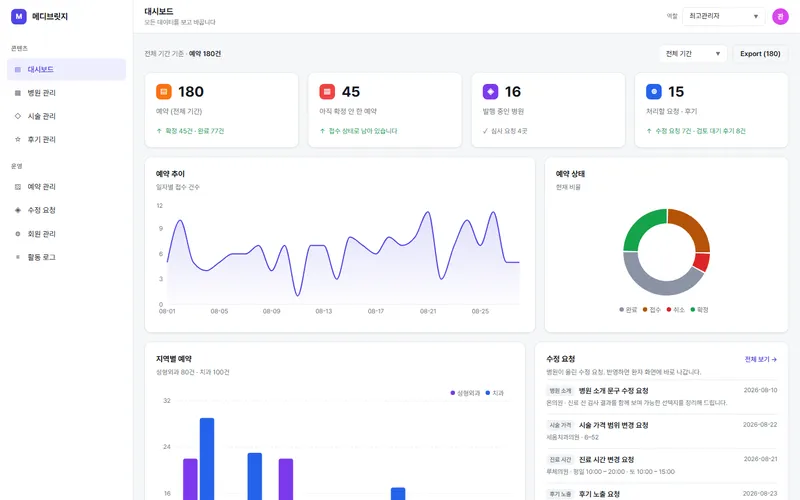Click the 회원 관리 sidebar icon

pos(18,234)
